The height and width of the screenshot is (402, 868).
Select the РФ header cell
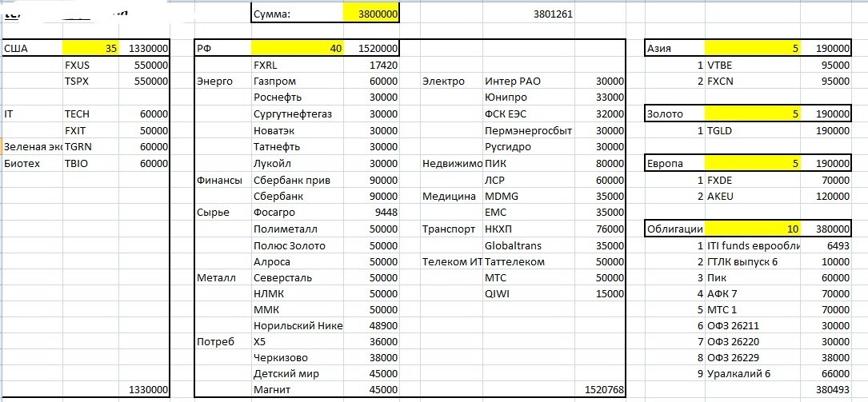pos(223,48)
